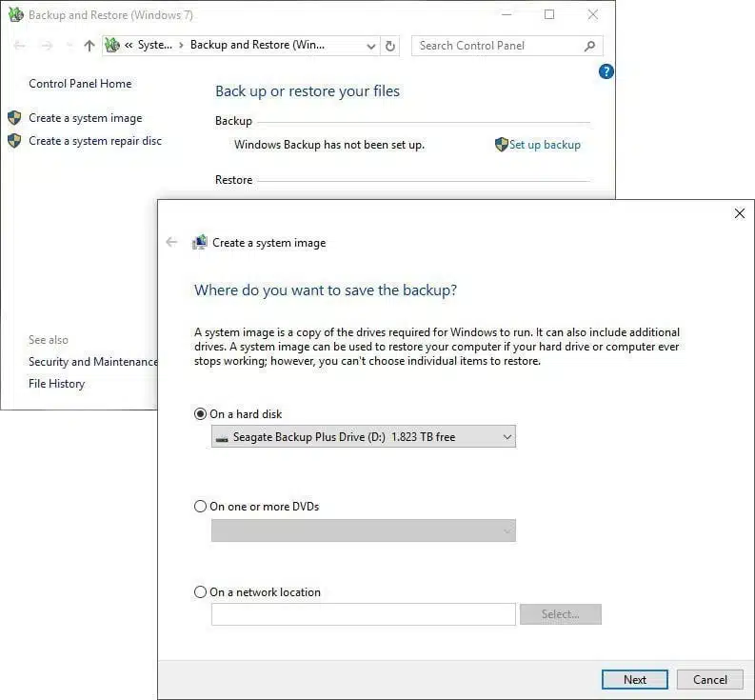755x700 pixels.
Task: Click Backup and Restore title bar icon
Action: tap(16, 14)
